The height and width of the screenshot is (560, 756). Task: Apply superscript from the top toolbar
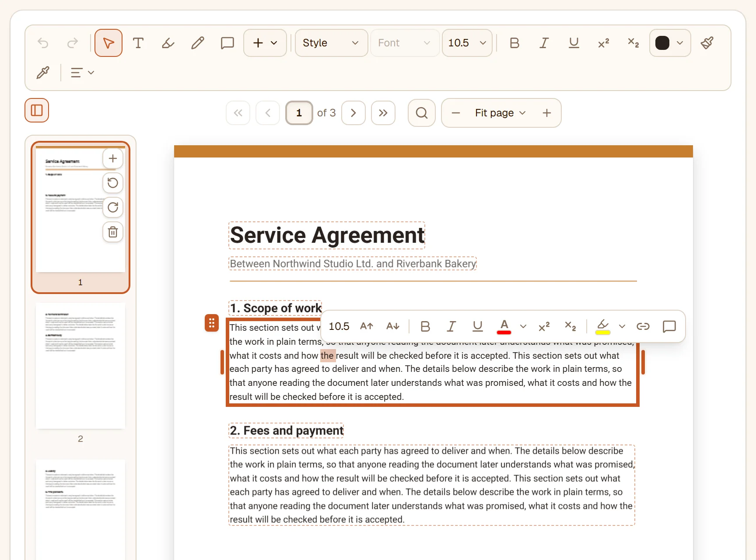604,43
